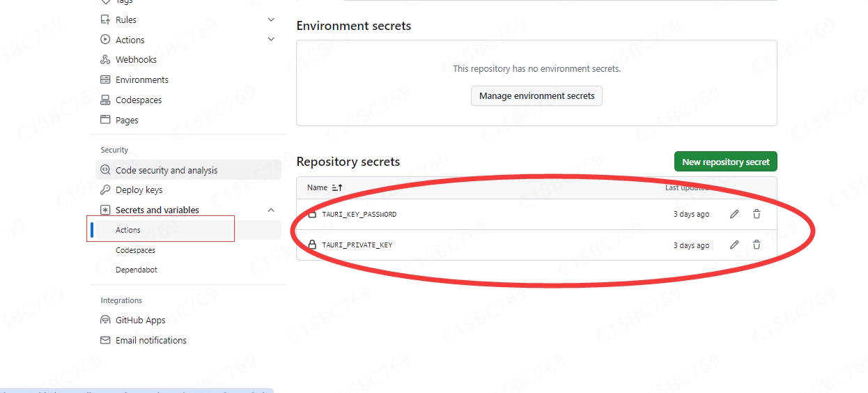Click Manage environment secrets button

click(536, 96)
